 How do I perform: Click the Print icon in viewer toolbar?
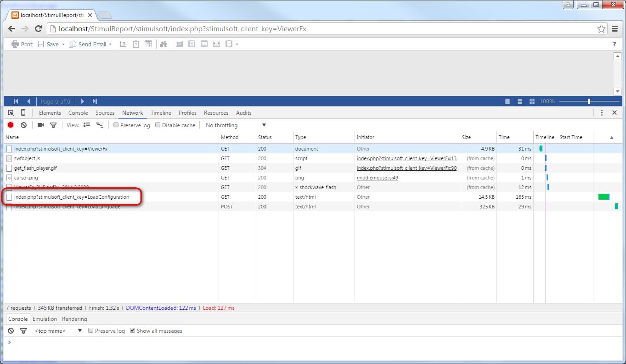[x=15, y=44]
